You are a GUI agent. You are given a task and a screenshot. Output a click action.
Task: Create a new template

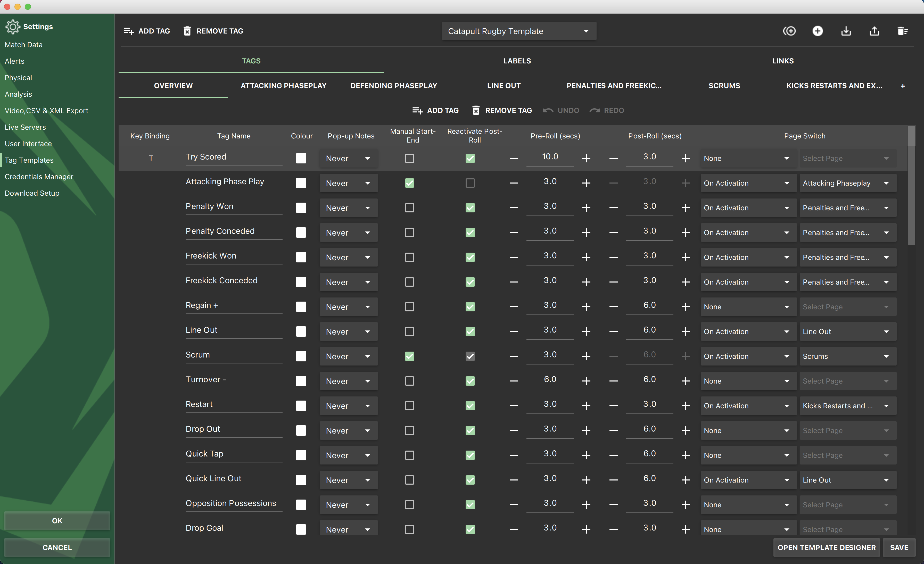(x=818, y=31)
